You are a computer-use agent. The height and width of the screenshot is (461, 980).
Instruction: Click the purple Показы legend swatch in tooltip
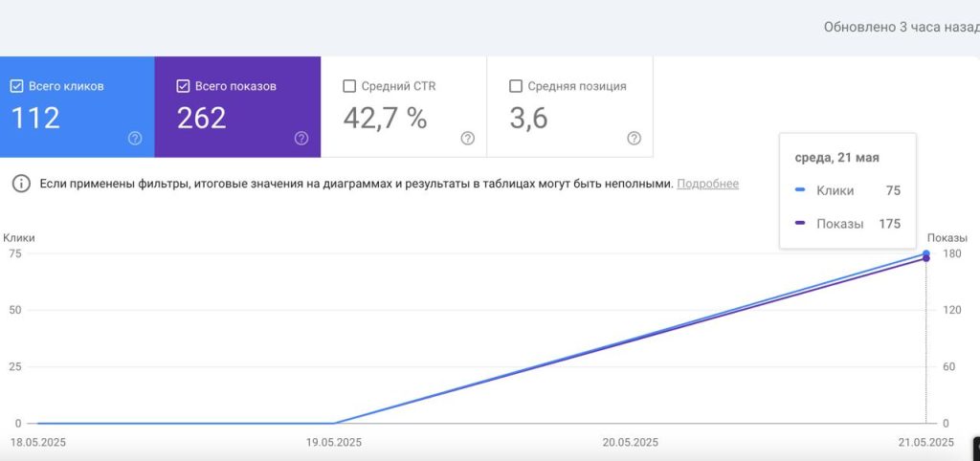(801, 223)
